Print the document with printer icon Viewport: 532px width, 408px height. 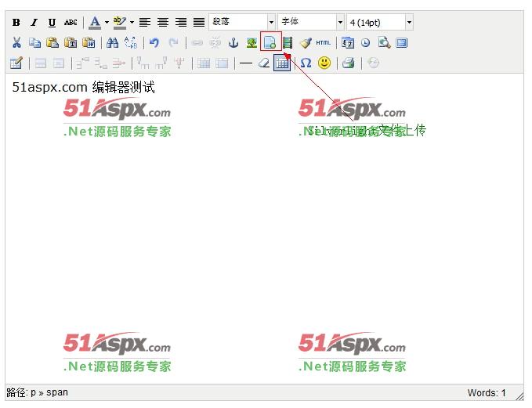click(349, 63)
